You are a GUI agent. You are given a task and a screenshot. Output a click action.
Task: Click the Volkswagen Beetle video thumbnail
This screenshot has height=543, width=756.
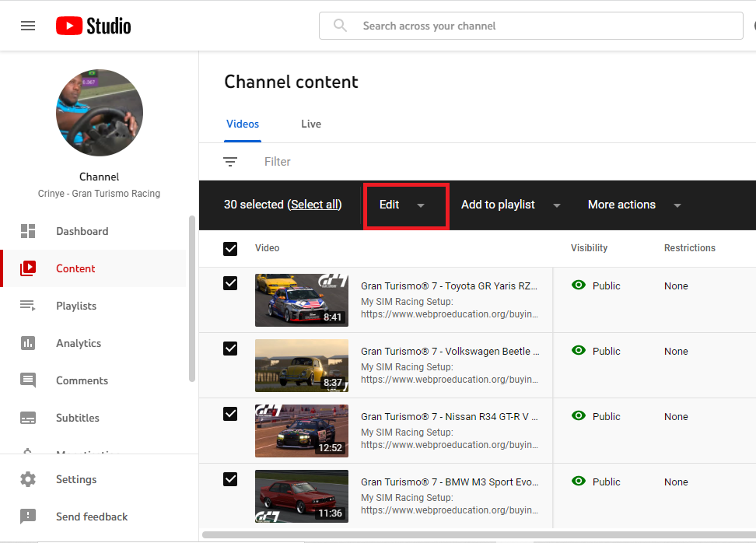302,366
